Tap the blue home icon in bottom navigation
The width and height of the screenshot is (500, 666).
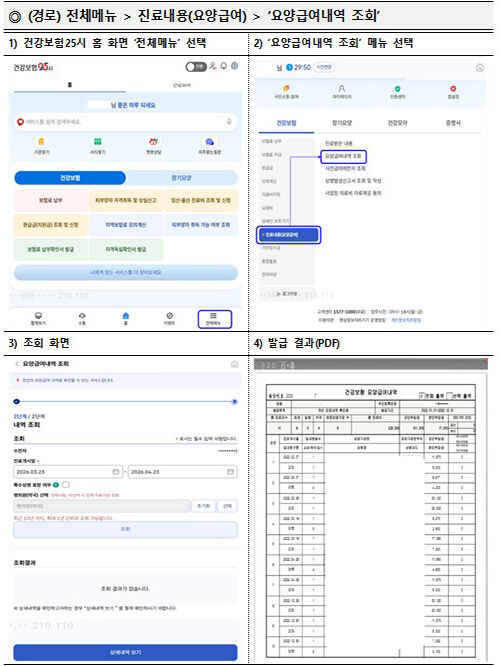point(126,316)
